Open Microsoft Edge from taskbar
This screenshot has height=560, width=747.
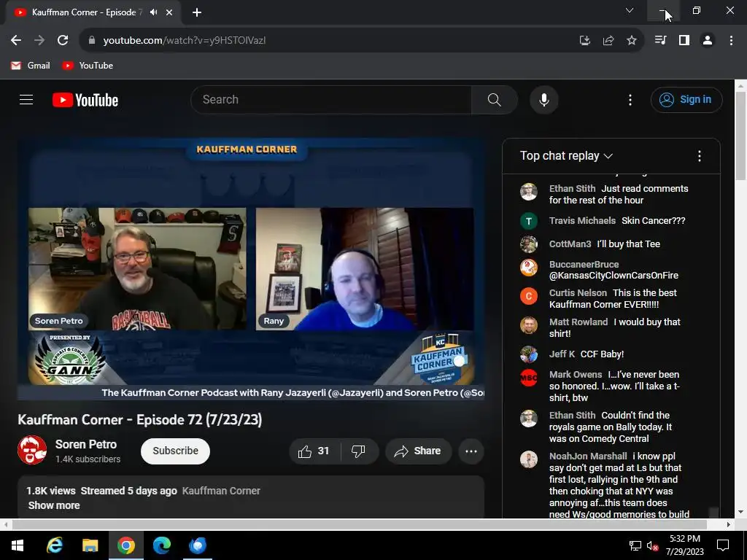coord(161,545)
